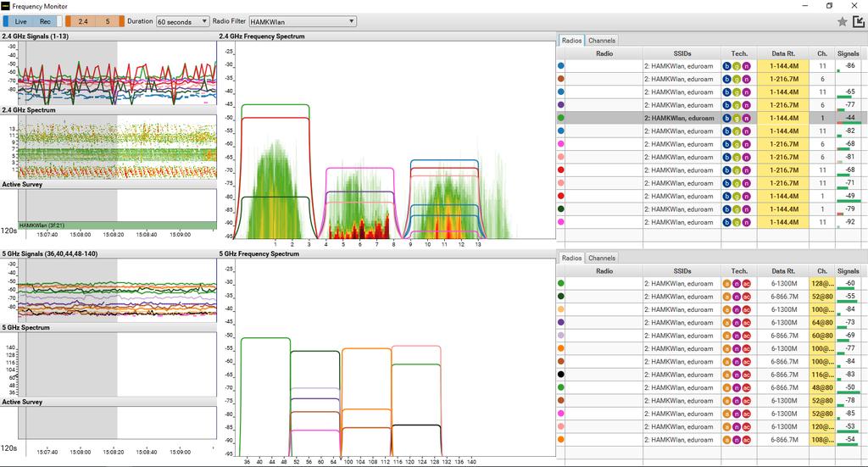This screenshot has height=467, width=868.
Task: Click the 'a' tech icon in the 60@80 channel row
Action: point(726,336)
